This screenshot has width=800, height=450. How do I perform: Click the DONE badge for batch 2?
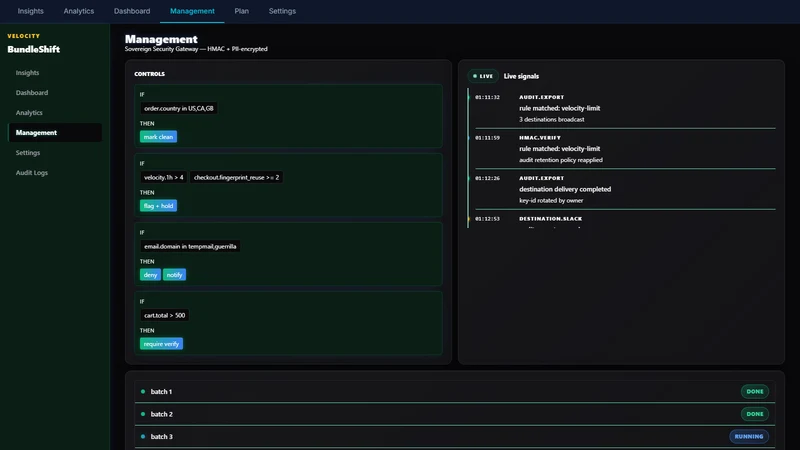click(755, 414)
